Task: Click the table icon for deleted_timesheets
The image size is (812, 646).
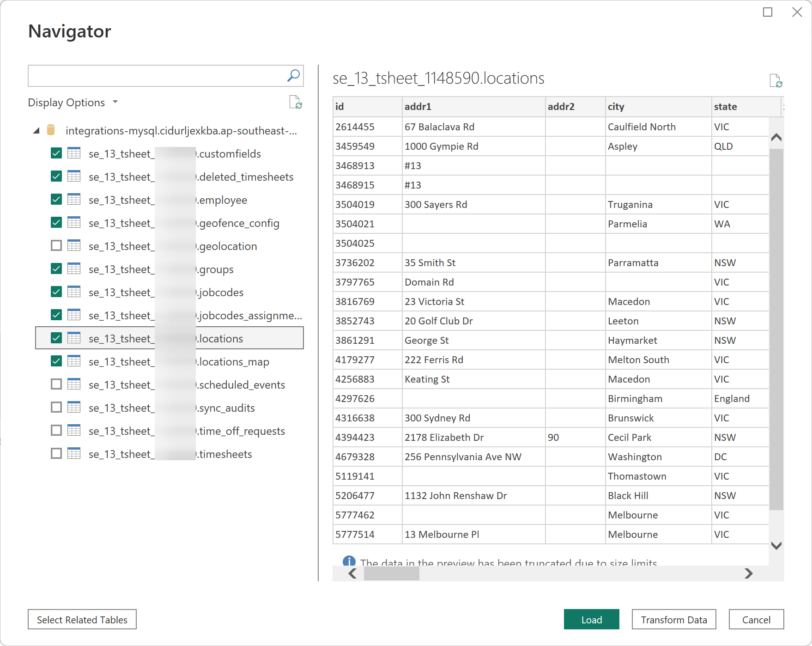Action: 74,177
